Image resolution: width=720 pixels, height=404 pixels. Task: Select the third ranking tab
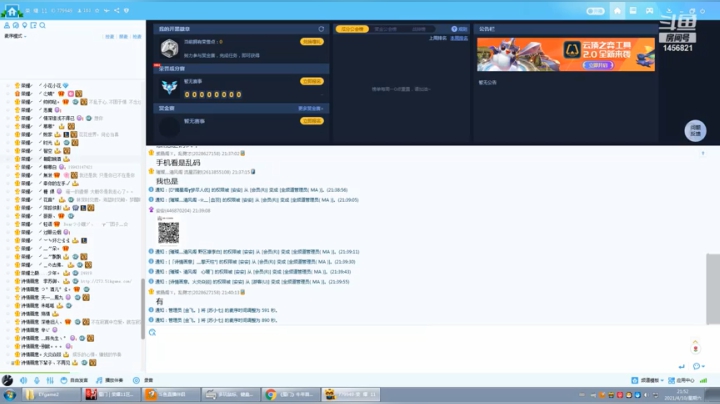point(418,29)
